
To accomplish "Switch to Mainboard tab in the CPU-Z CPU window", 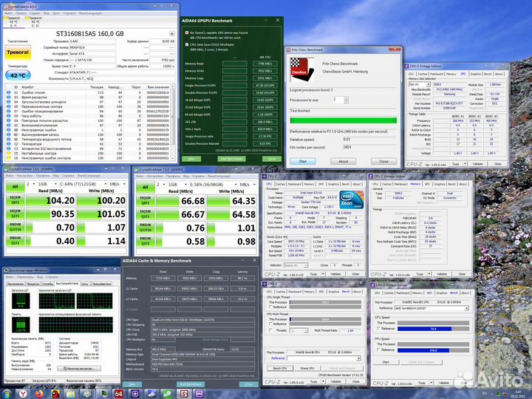I will tap(295, 184).
